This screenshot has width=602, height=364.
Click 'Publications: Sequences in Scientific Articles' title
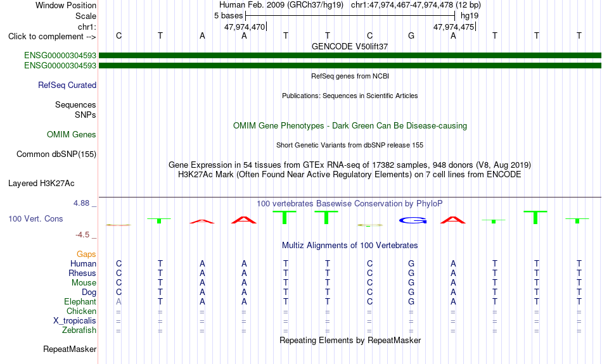point(350,96)
